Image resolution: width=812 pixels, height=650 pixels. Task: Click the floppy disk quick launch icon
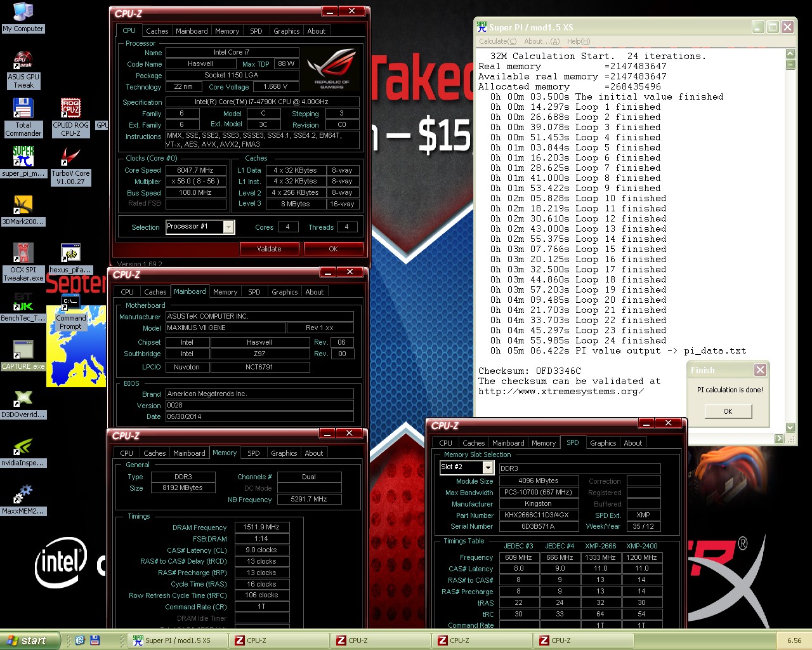click(x=95, y=640)
